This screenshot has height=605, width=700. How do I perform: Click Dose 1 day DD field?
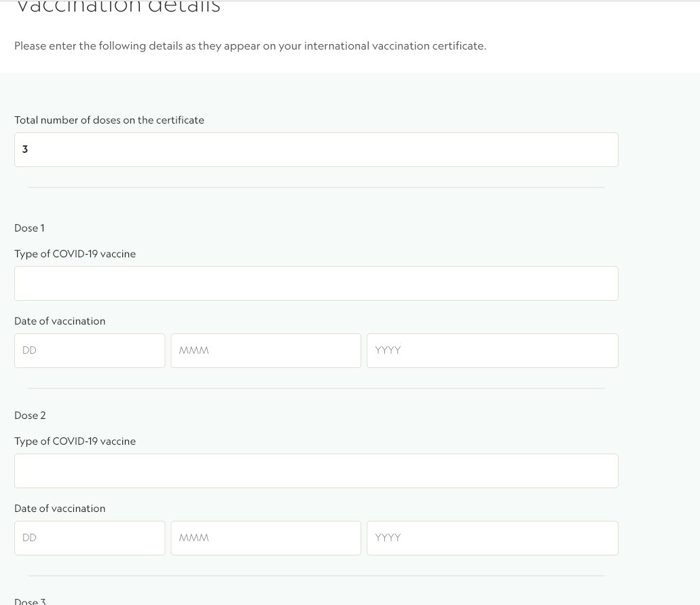pos(90,350)
